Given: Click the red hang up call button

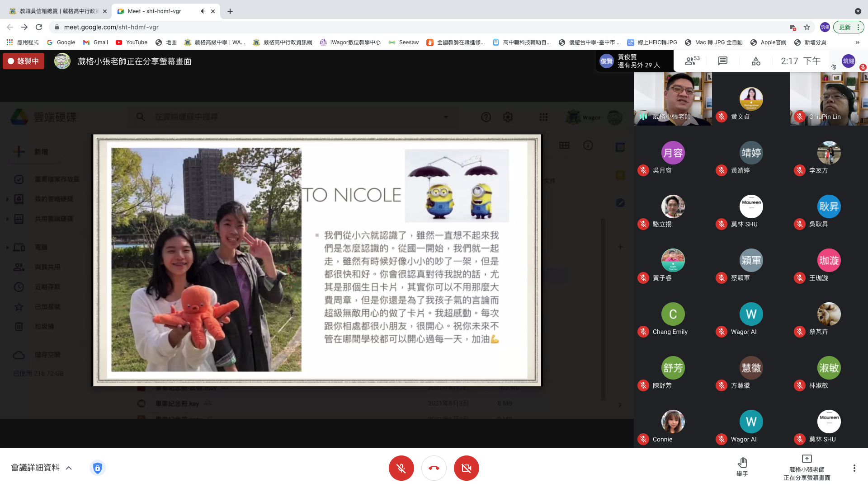Looking at the screenshot, I should click(434, 468).
